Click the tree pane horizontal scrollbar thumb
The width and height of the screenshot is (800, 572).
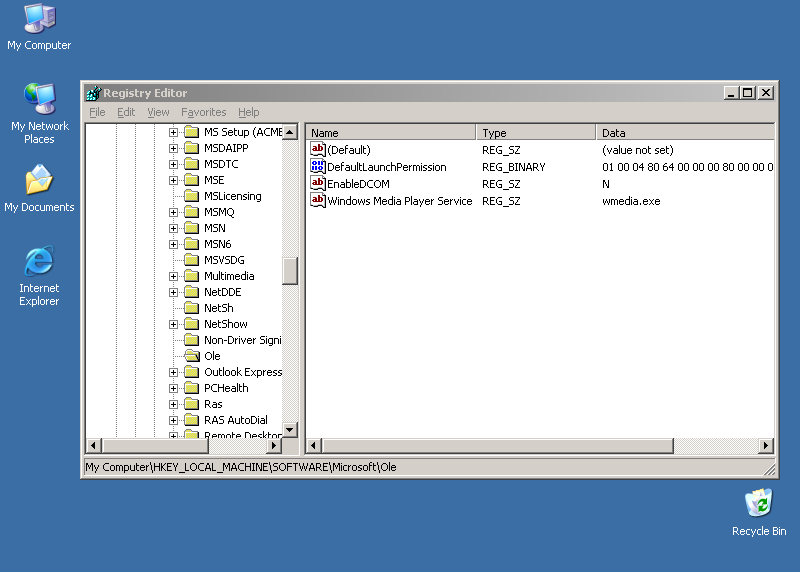click(x=155, y=446)
